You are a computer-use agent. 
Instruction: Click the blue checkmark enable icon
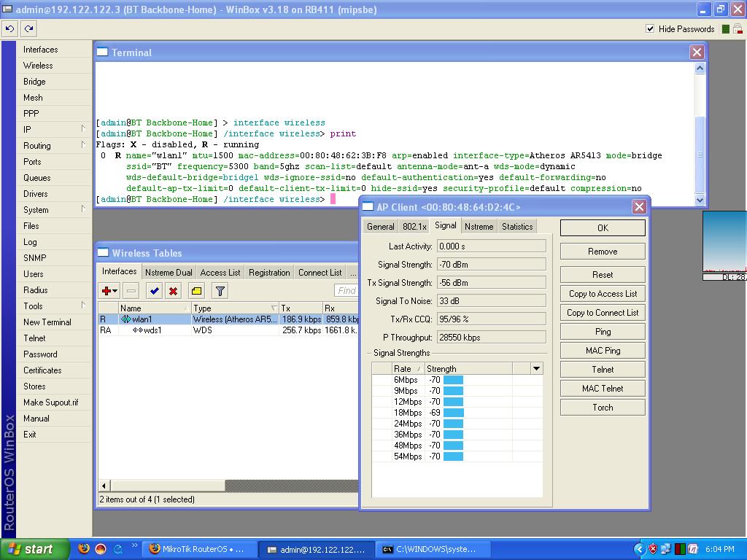tap(154, 291)
